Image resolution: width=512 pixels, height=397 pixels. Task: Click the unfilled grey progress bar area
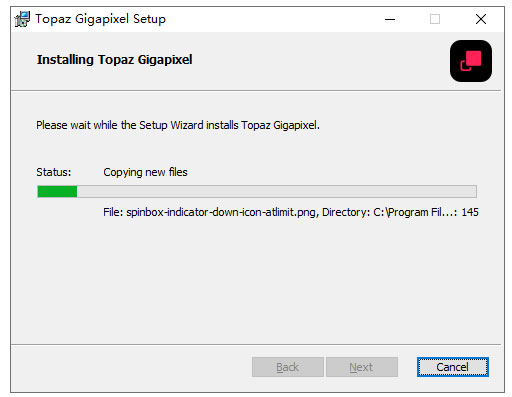(x=277, y=192)
